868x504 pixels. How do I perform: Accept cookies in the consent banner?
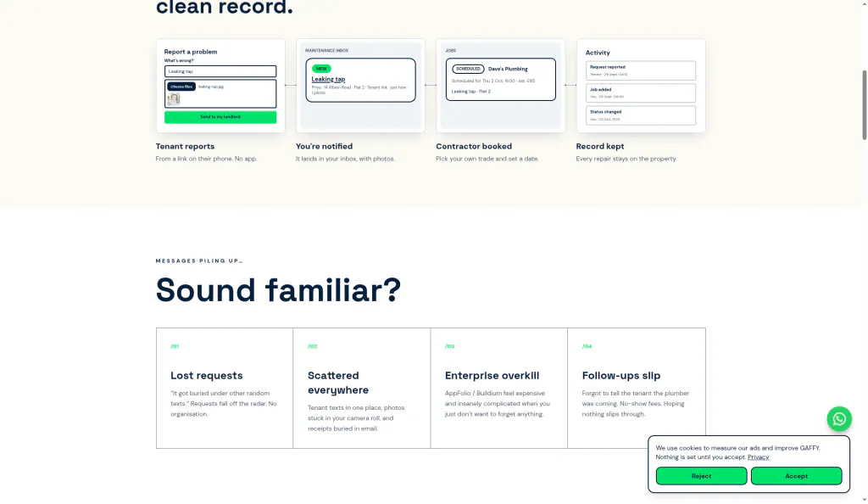[x=796, y=476]
